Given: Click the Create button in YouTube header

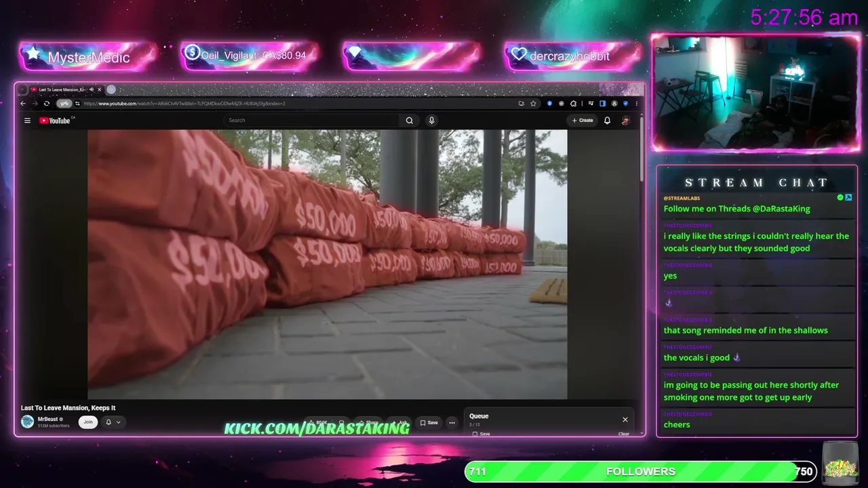Looking at the screenshot, I should pos(583,121).
